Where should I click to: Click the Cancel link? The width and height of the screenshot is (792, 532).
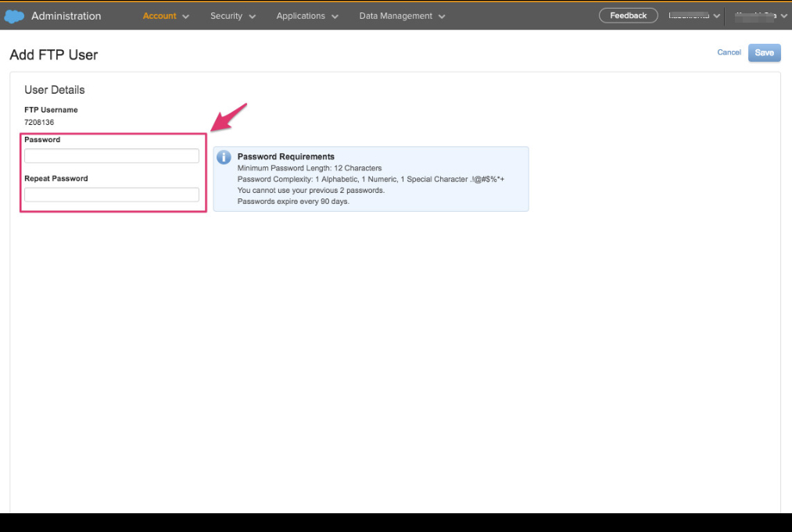coord(729,52)
